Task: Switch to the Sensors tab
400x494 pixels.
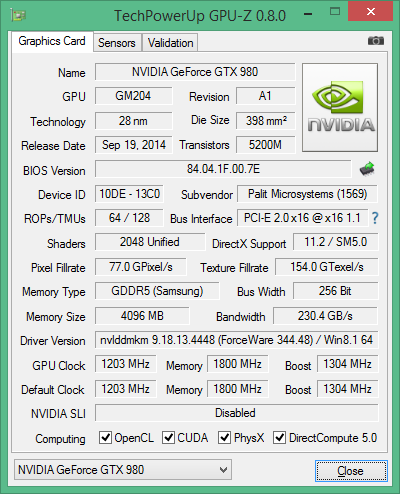Action: [117, 43]
